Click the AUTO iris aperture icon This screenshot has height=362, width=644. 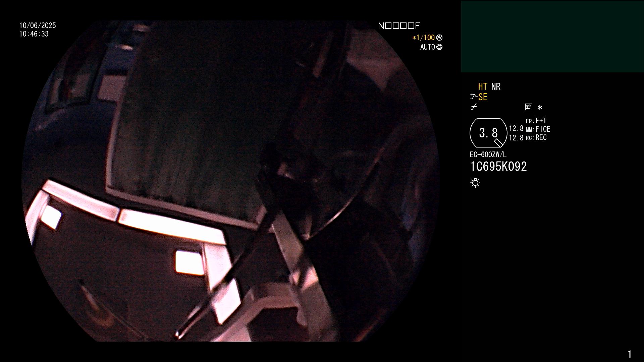(x=439, y=47)
